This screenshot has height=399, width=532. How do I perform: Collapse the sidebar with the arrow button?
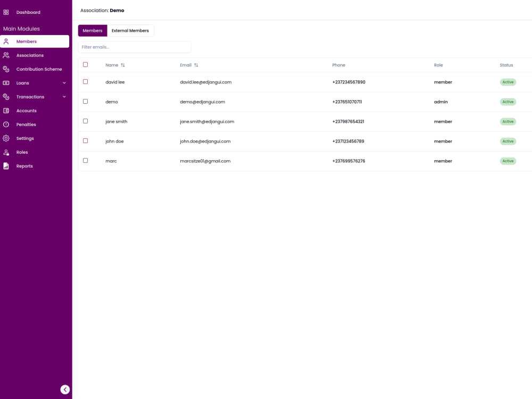[65, 389]
